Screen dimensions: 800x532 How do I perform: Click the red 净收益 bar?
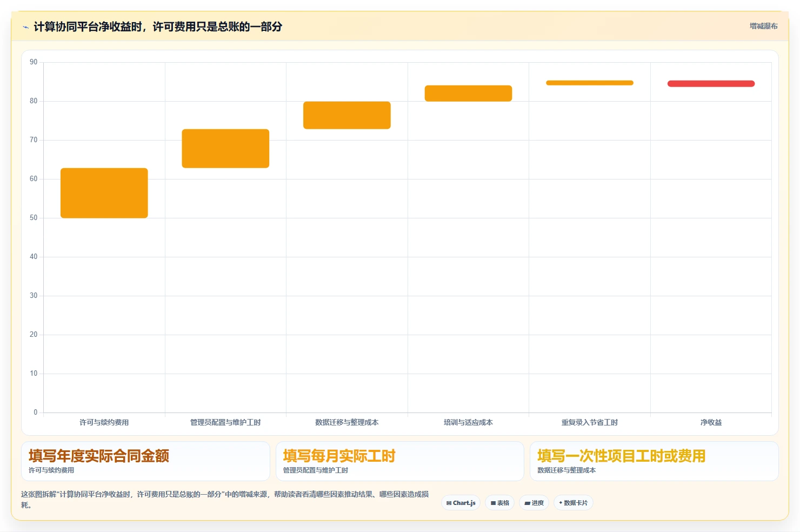click(x=711, y=84)
